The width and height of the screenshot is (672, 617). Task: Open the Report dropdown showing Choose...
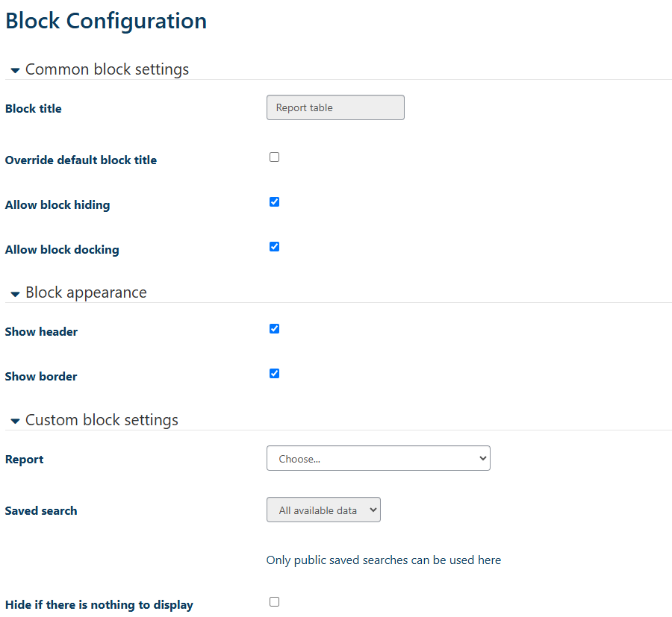tap(377, 457)
